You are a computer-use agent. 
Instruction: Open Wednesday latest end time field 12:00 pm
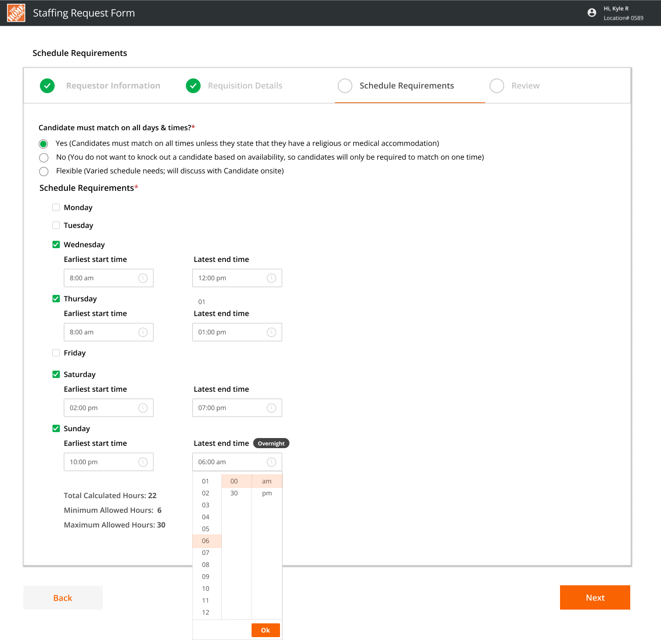pyautogui.click(x=237, y=278)
